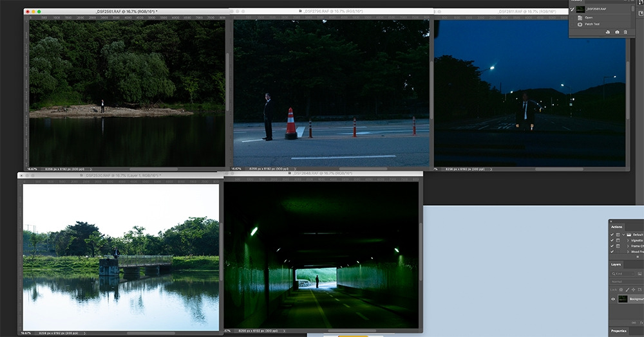Hide the Background layer eye icon
This screenshot has width=644, height=337.
613,299
